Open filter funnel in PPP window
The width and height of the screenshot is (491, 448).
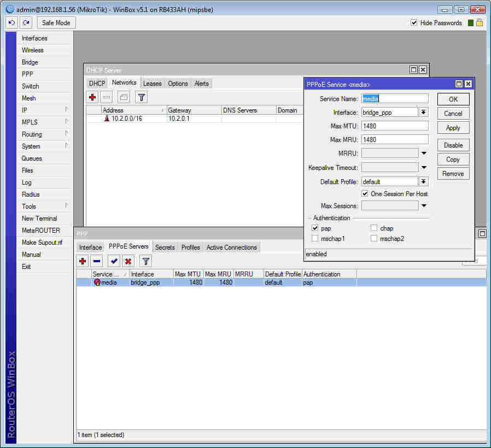click(x=145, y=261)
